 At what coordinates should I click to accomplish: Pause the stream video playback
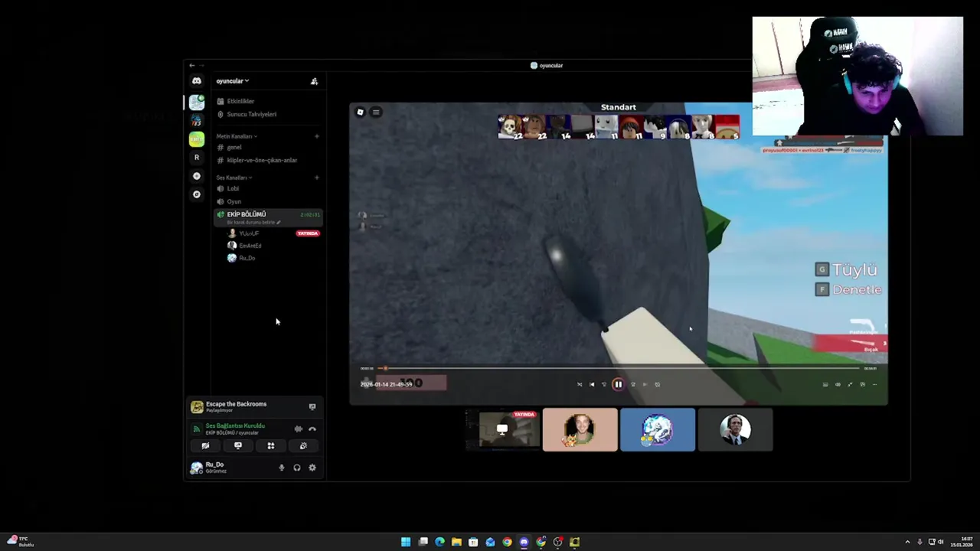click(x=618, y=384)
